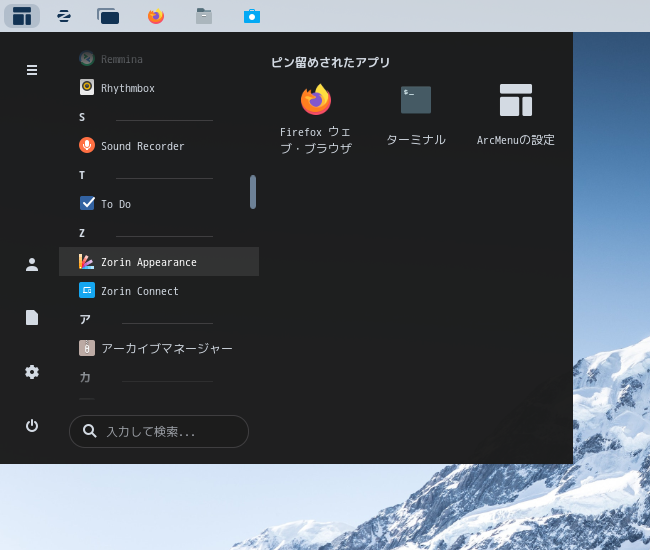Click the 入力して検索 search field
Screen dimensions: 650x550
[x=159, y=431]
